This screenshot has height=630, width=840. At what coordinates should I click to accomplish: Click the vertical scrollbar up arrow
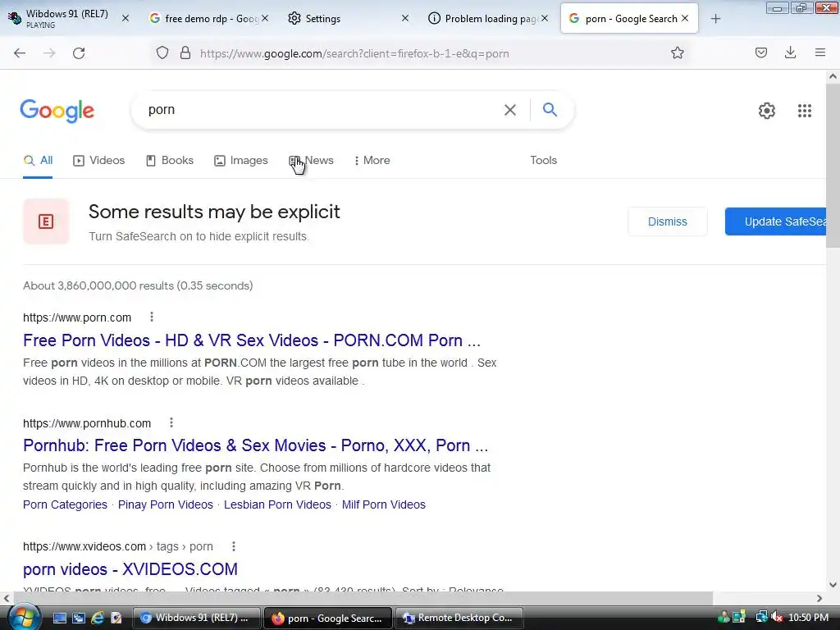click(833, 76)
